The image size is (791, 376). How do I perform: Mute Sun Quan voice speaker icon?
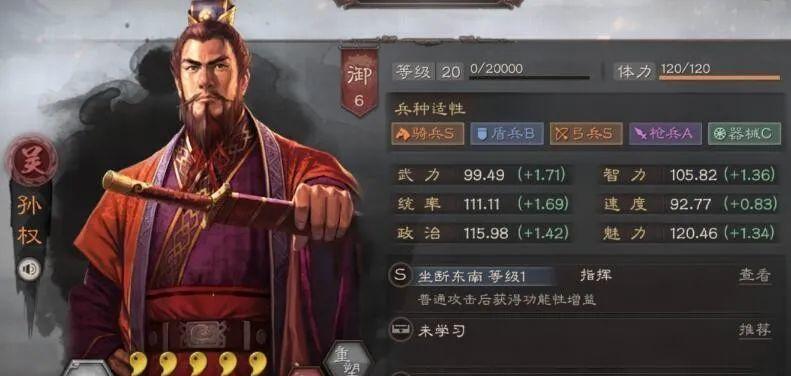point(29,268)
